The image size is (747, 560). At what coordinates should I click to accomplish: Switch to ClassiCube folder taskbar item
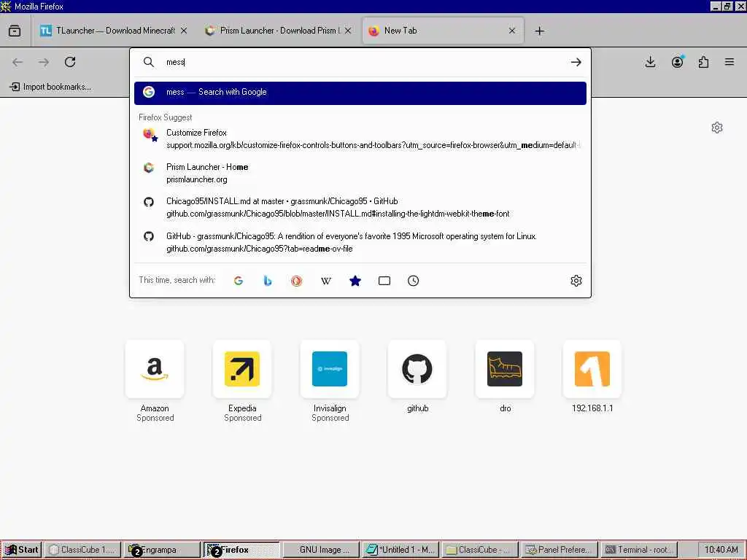point(480,550)
